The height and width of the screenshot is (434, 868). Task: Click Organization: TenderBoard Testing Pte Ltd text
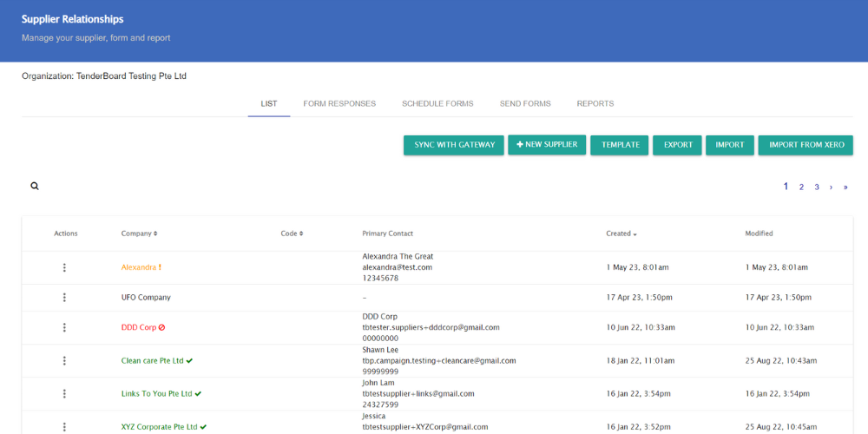(104, 76)
